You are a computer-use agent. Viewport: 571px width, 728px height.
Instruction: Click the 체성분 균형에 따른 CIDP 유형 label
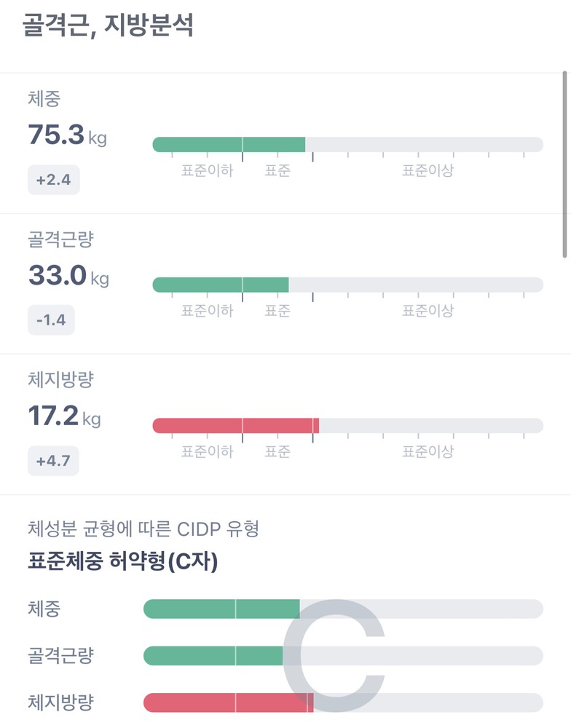click(x=143, y=529)
